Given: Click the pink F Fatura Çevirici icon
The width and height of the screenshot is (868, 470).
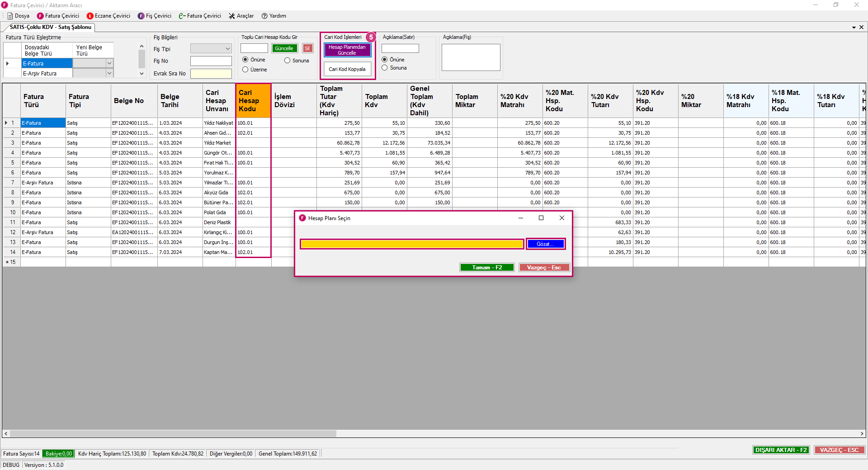Looking at the screenshot, I should pos(40,16).
